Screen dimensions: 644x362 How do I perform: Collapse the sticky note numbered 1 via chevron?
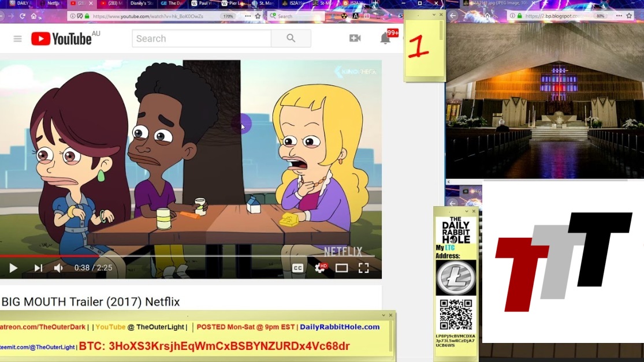tap(434, 15)
